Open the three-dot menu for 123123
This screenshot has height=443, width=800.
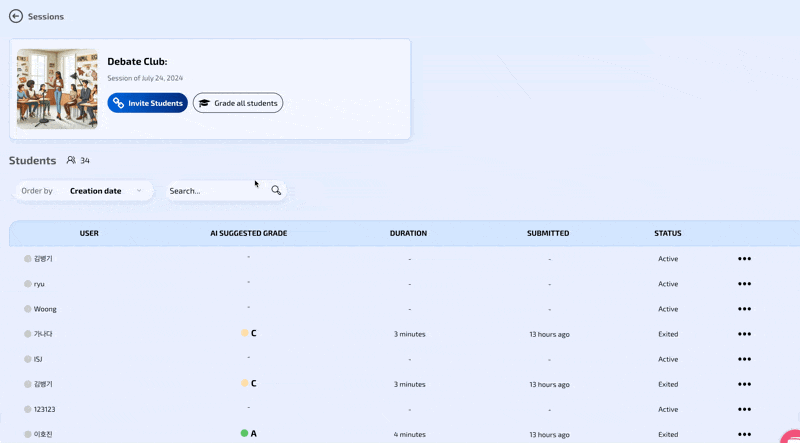tap(744, 409)
